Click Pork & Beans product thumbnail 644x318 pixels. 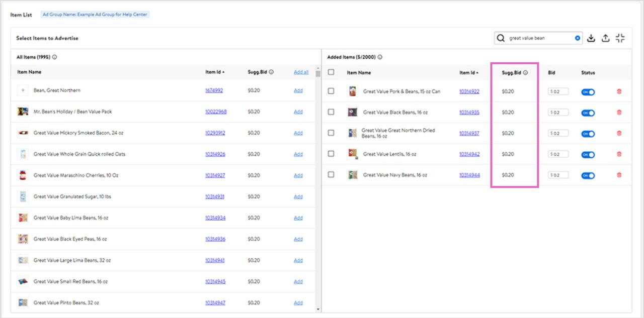353,91
